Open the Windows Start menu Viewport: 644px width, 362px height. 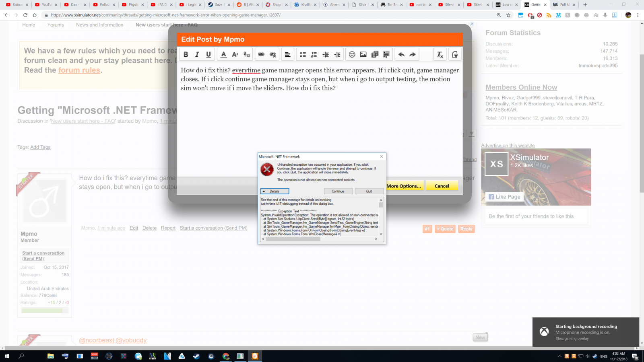(x=7, y=356)
